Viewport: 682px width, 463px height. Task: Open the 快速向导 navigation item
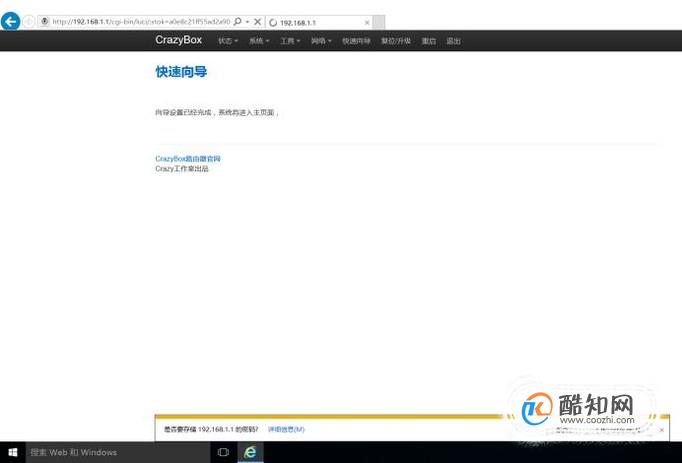coord(356,41)
